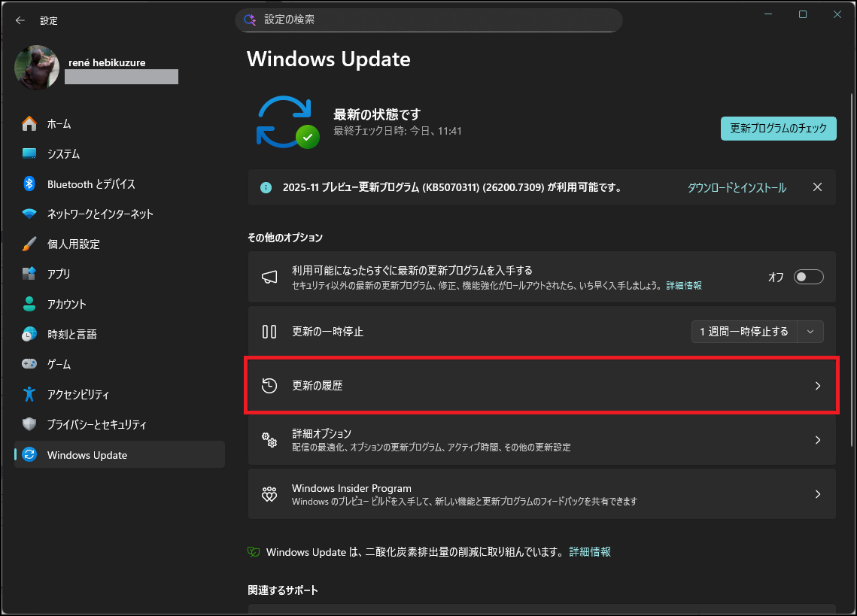The height and width of the screenshot is (616, 857).
Task: Click the Accounts person icon
Action: [29, 304]
